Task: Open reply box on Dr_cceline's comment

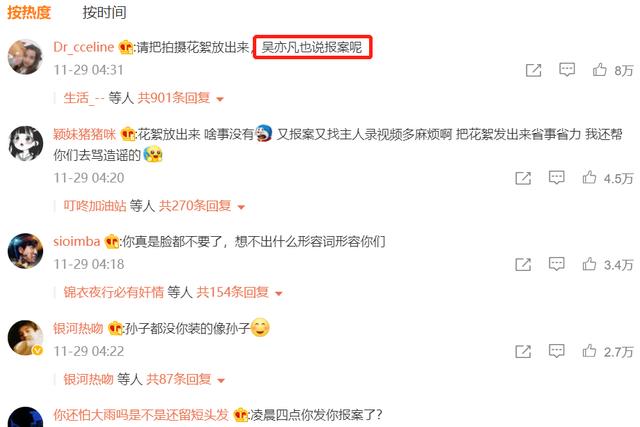Action: pyautogui.click(x=567, y=70)
